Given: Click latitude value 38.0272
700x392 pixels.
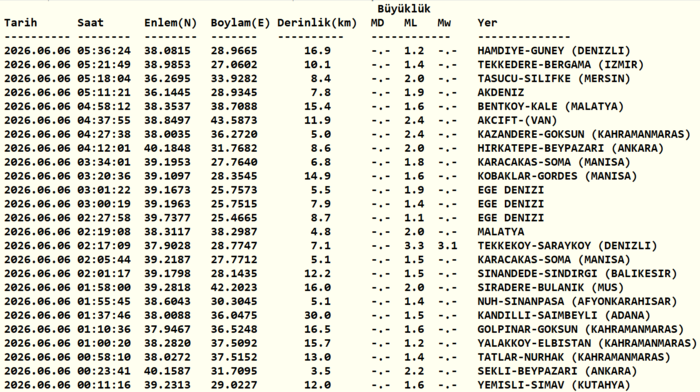Looking at the screenshot, I should pyautogui.click(x=167, y=357).
